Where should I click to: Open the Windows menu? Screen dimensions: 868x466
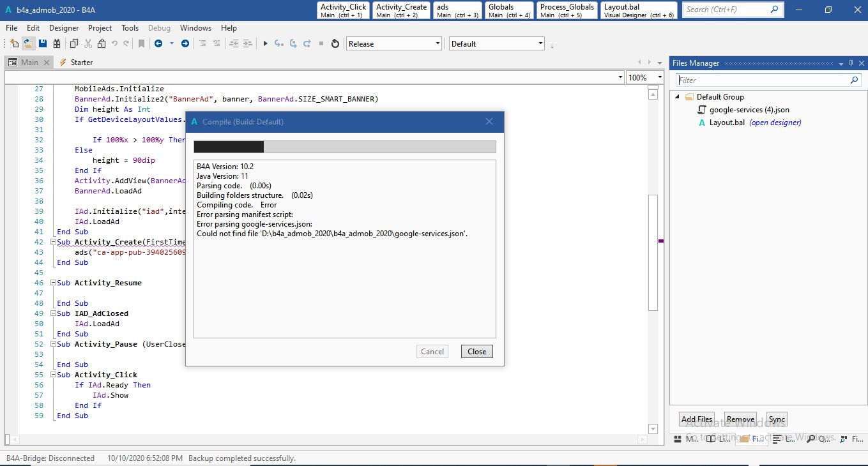pyautogui.click(x=195, y=28)
